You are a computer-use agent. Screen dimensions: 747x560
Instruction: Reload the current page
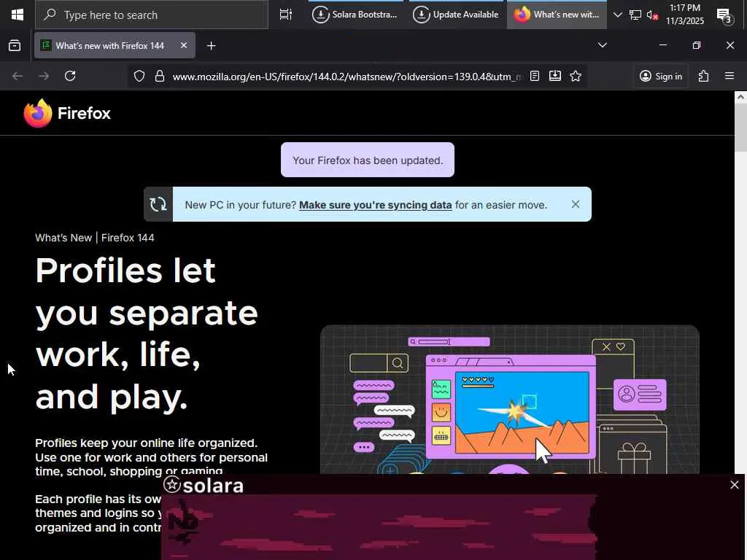click(x=70, y=76)
